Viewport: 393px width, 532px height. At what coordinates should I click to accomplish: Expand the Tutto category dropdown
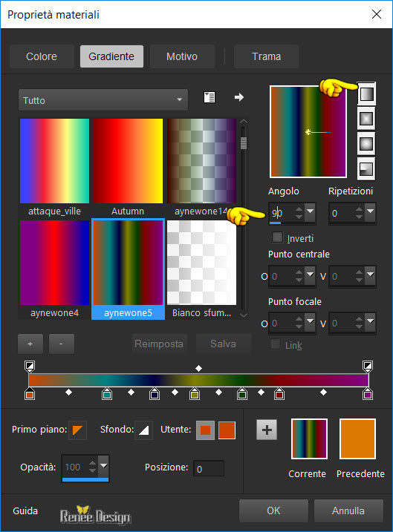(x=103, y=99)
